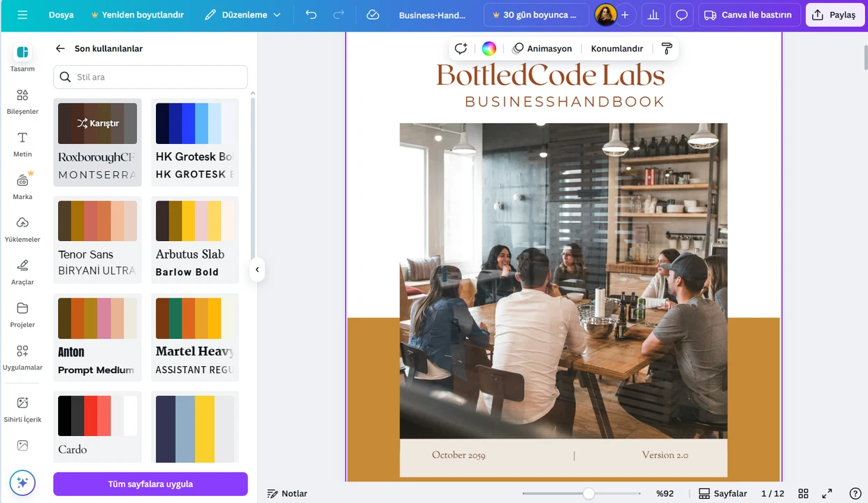Click the Business-Hand... document title

point(433,15)
